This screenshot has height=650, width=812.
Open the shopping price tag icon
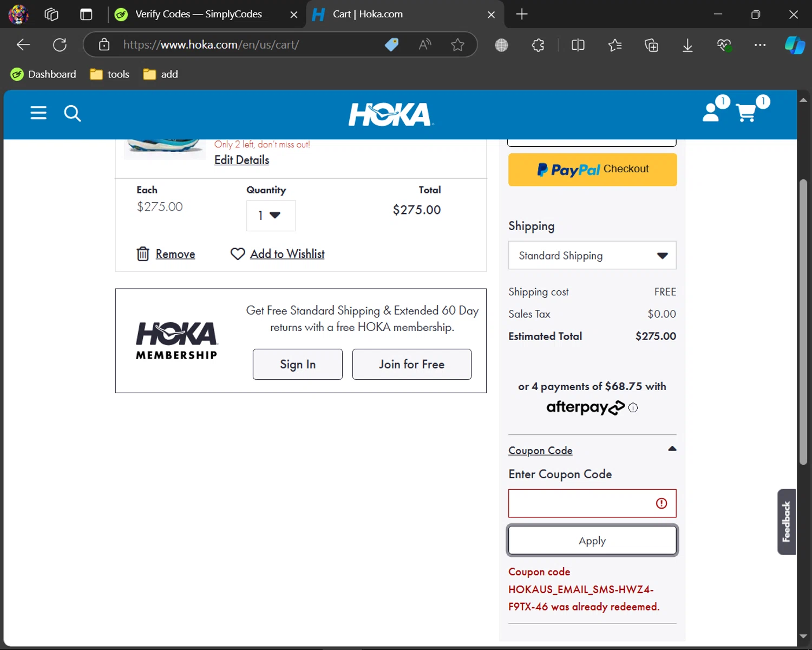click(x=391, y=44)
